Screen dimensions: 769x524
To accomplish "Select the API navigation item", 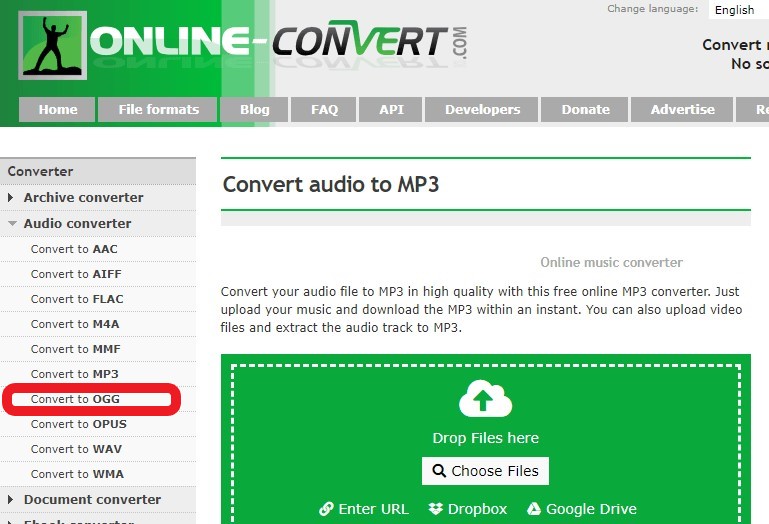I will tap(391, 110).
